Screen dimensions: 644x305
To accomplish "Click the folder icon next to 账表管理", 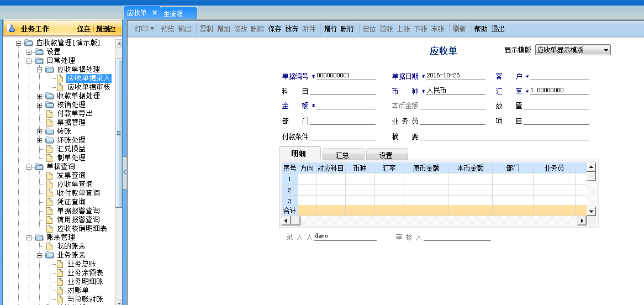I will pos(39,237).
